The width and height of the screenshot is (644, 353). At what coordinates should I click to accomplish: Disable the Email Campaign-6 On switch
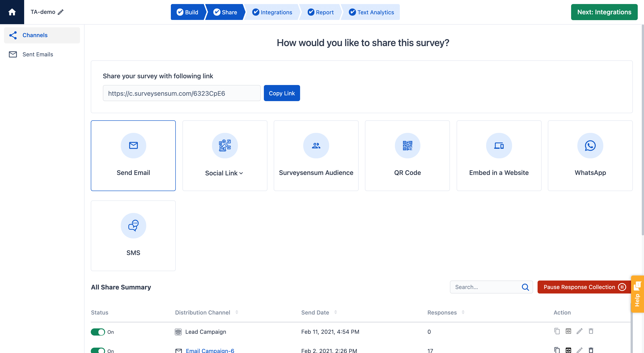pyautogui.click(x=98, y=350)
